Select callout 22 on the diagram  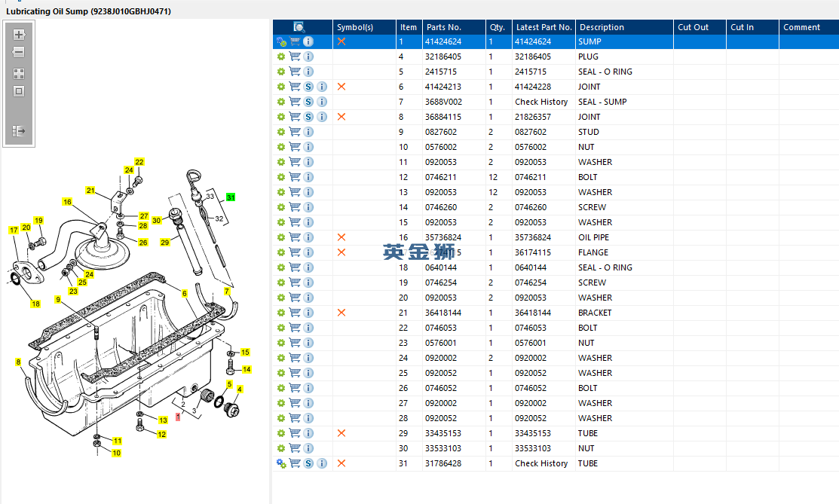click(139, 162)
